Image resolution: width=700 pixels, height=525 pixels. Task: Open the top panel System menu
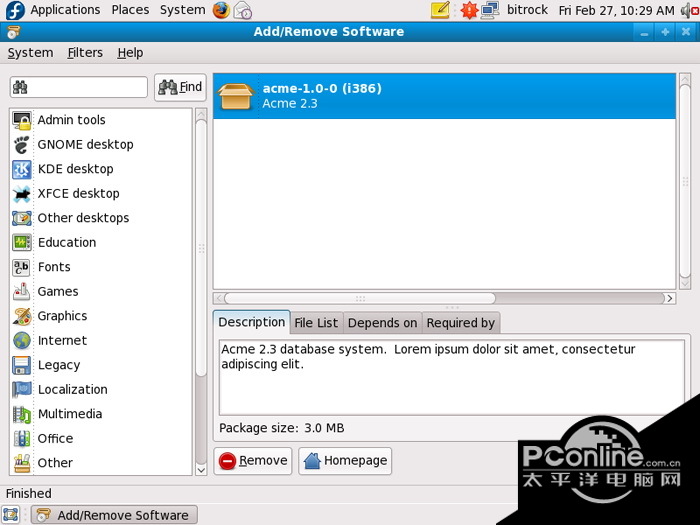[183, 10]
